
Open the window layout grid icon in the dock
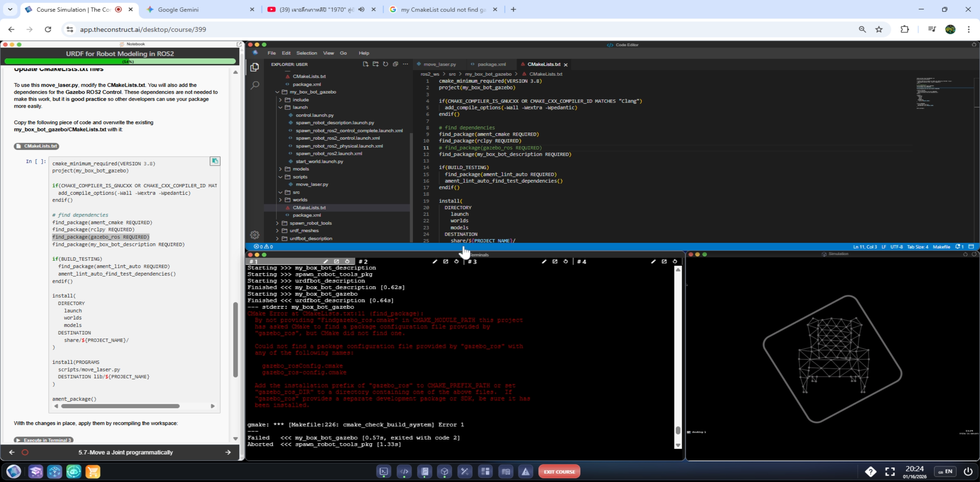(x=485, y=472)
